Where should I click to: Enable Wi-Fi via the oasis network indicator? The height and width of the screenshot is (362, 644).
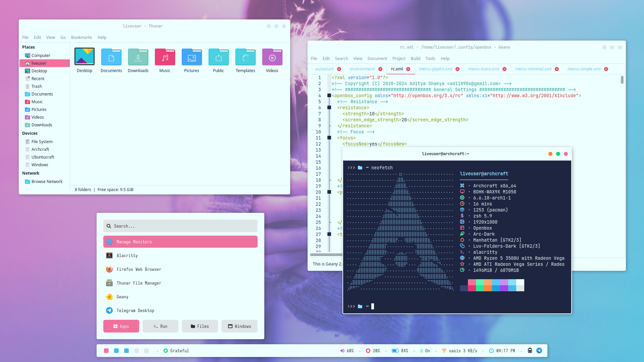444,351
